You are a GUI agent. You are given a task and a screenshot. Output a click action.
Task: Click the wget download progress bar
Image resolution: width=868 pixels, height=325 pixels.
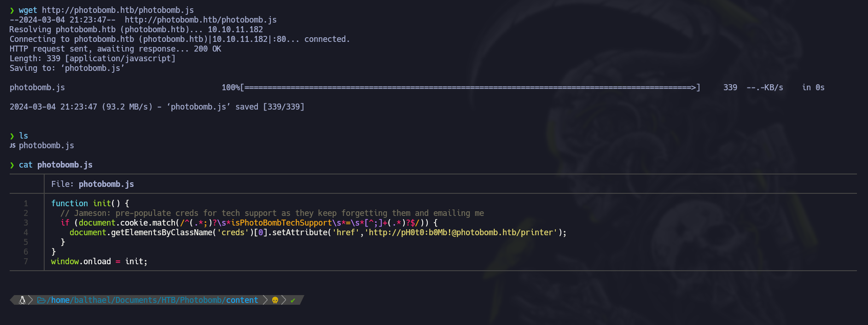tap(470, 87)
